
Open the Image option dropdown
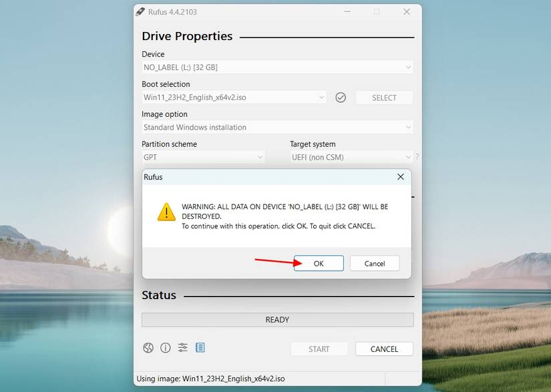pos(277,127)
